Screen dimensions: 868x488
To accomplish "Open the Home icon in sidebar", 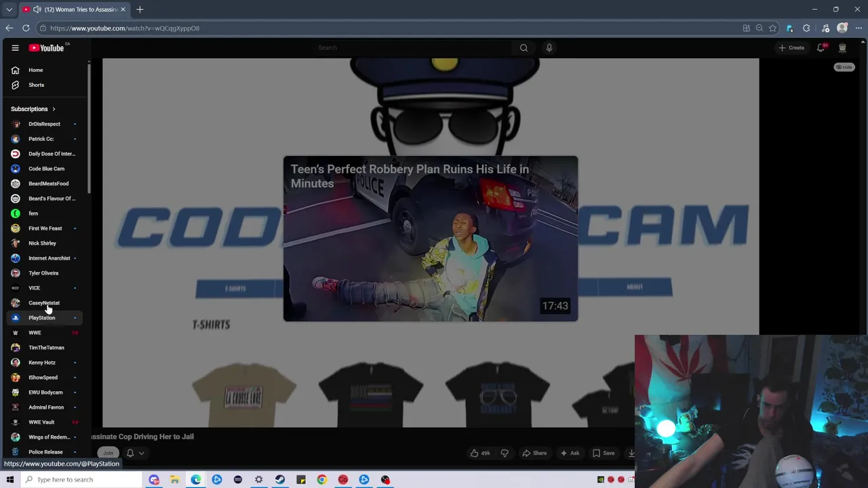I will coord(15,70).
